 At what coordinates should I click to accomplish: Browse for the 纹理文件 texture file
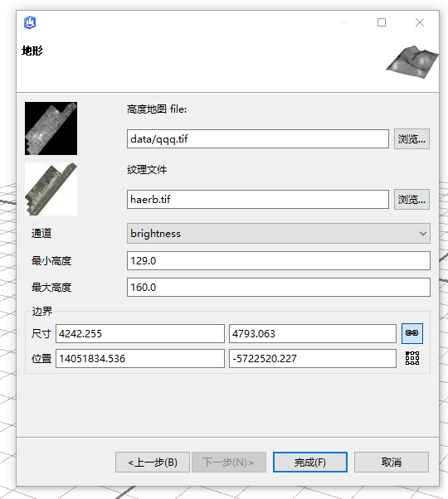411,199
